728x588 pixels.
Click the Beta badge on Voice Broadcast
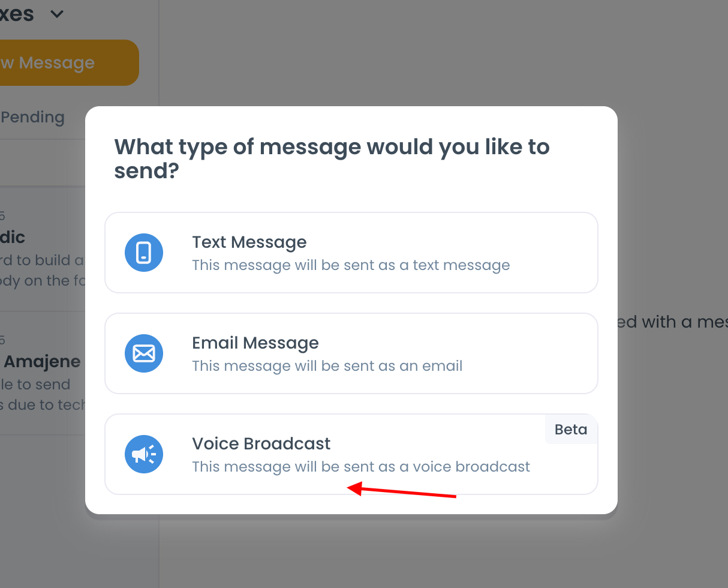571,429
